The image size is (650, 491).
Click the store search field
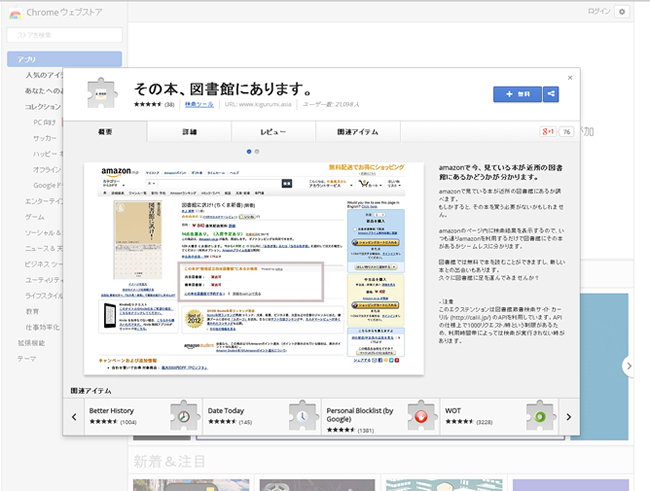pyautogui.click(x=65, y=35)
